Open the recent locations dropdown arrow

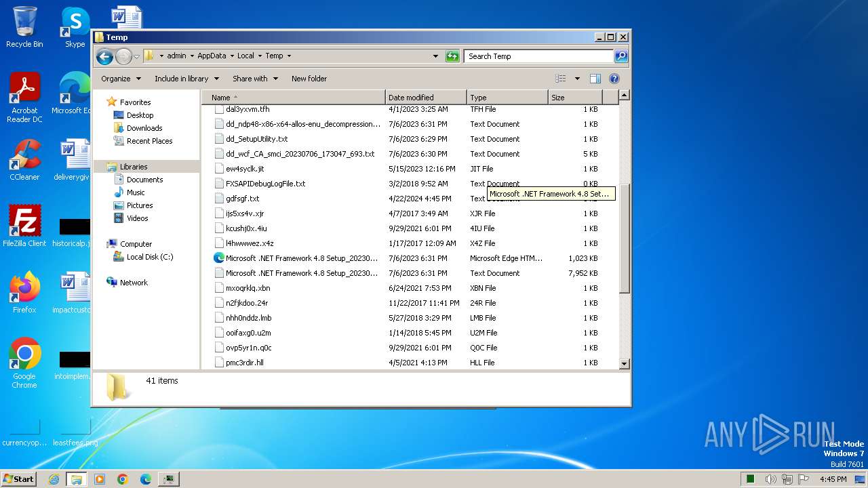coord(136,56)
